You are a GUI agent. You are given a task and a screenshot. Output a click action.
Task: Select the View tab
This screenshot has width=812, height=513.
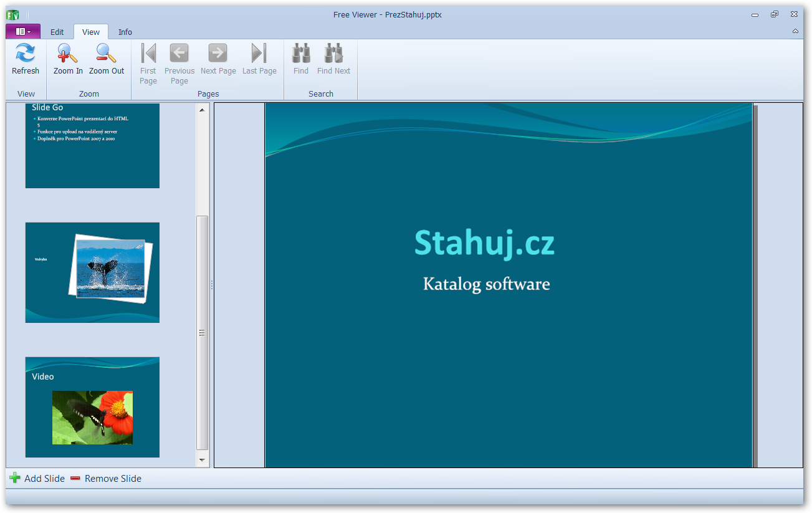[x=91, y=32]
